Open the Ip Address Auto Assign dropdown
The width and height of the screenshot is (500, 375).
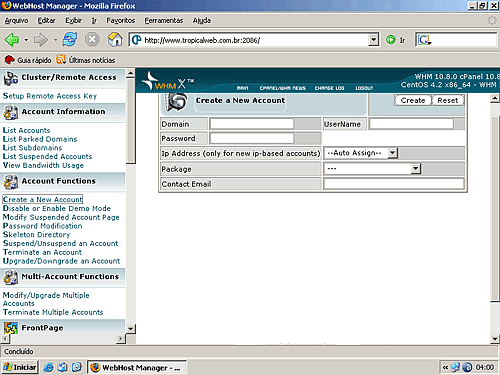[x=393, y=153]
